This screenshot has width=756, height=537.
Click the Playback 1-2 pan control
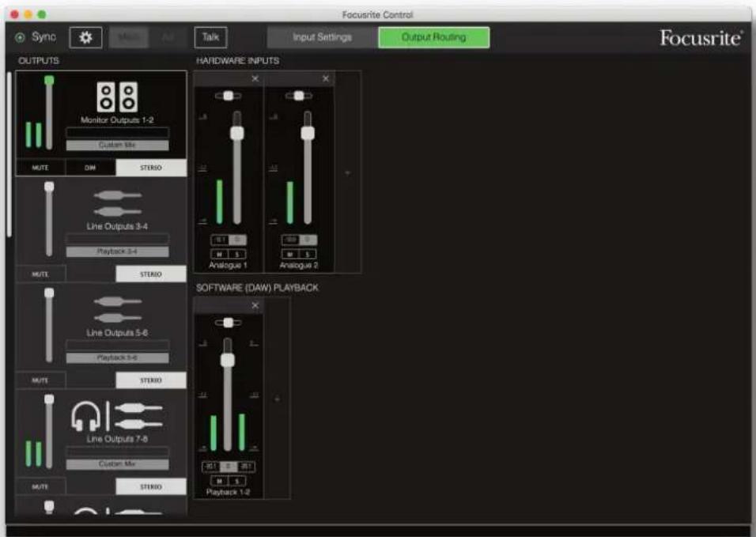click(x=228, y=323)
